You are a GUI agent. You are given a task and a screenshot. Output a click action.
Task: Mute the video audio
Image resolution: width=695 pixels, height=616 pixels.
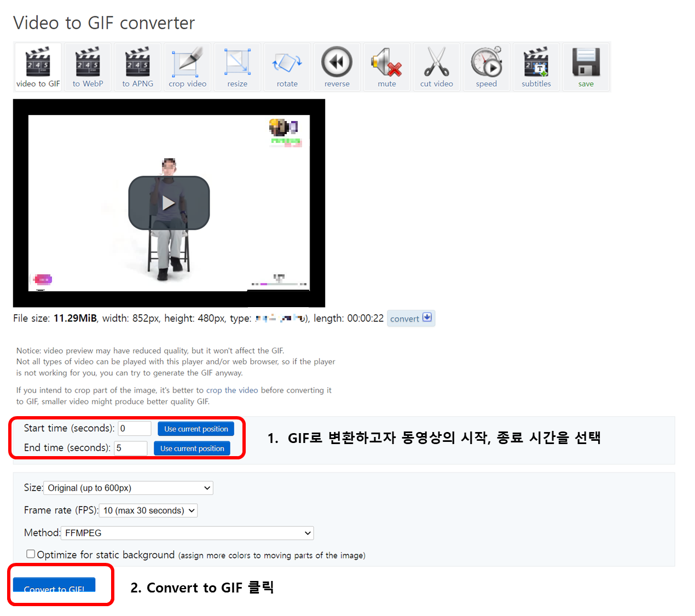(x=386, y=66)
